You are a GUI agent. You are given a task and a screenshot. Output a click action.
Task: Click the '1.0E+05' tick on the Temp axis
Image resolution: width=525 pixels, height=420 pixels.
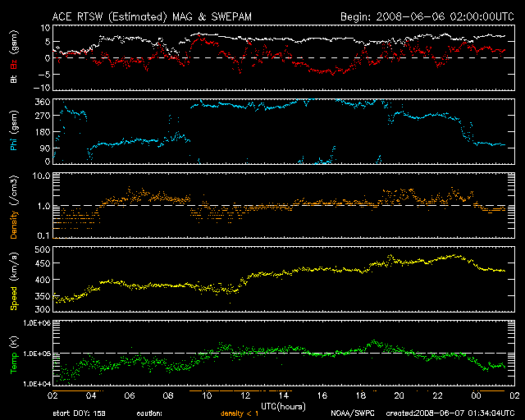click(x=37, y=354)
